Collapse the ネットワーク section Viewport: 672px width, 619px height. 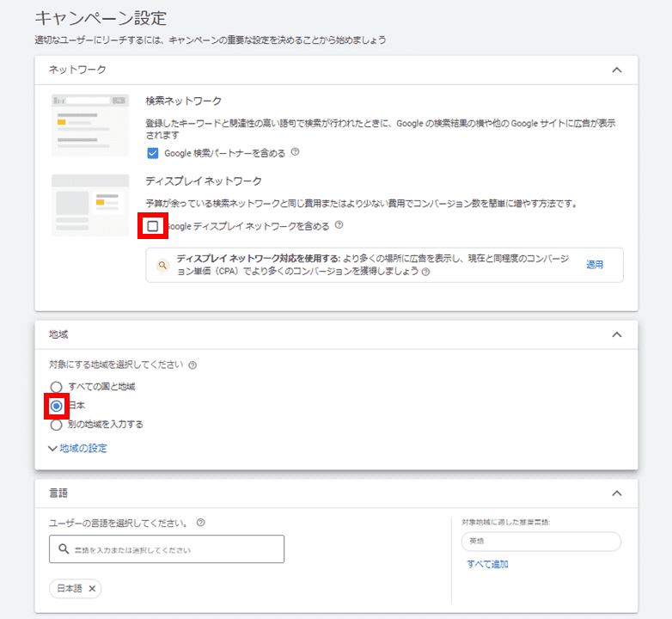coord(616,70)
